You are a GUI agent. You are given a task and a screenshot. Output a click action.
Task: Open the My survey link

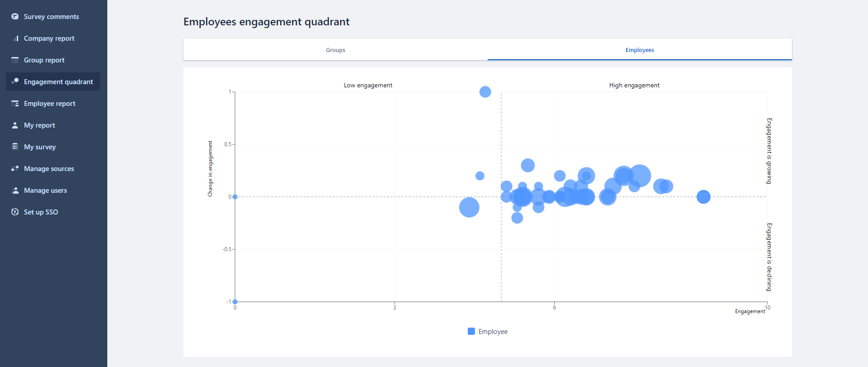click(x=40, y=147)
